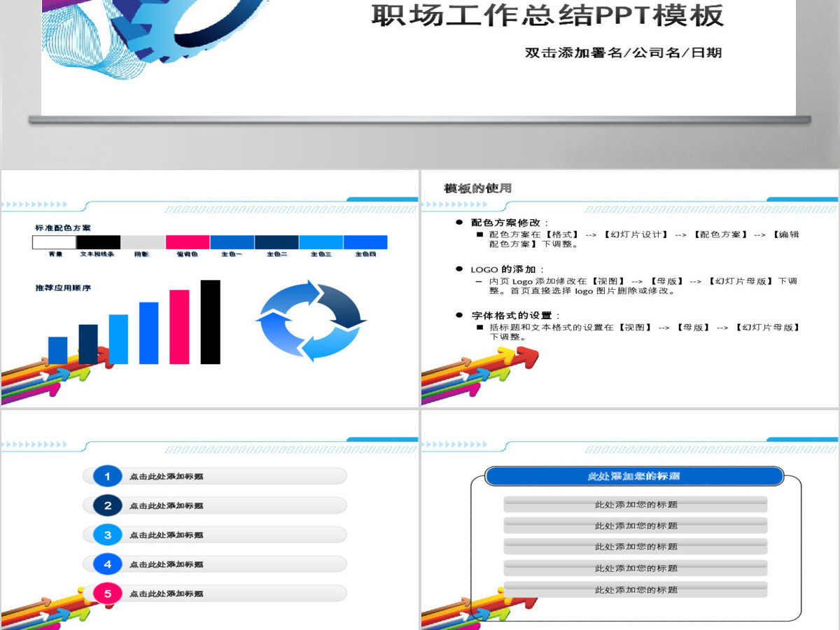Open the color scheme slide thumbnail

pyautogui.click(x=209, y=288)
